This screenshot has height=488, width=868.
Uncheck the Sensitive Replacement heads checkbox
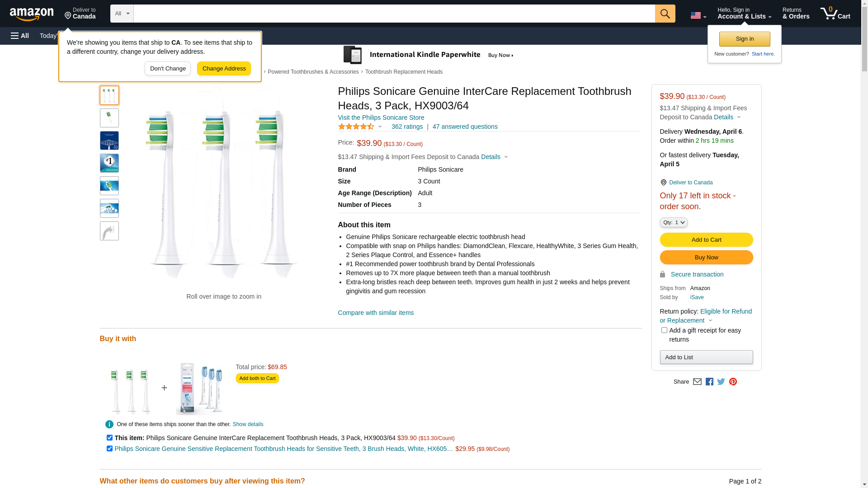click(x=109, y=449)
